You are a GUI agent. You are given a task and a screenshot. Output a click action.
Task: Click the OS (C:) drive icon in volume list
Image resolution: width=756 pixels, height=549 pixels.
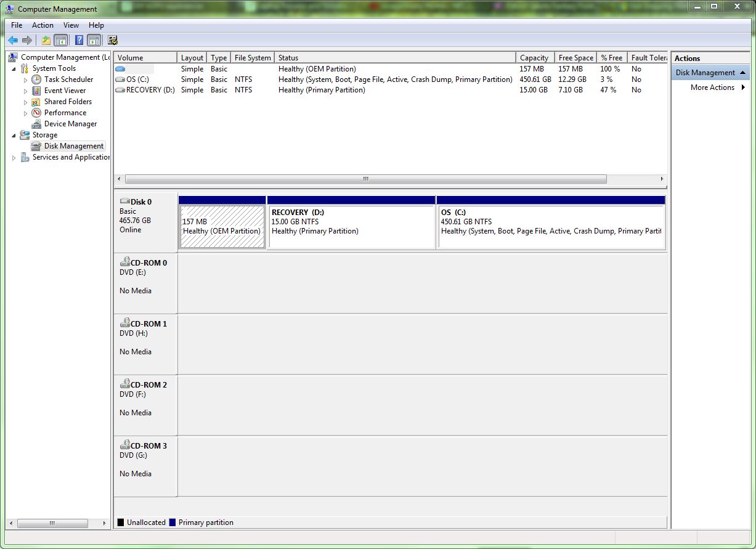coord(120,79)
